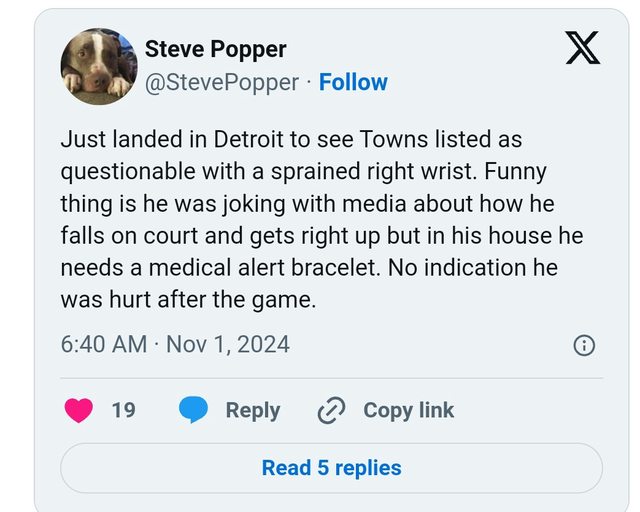Visit the @StevePopper handle link

click(x=222, y=82)
